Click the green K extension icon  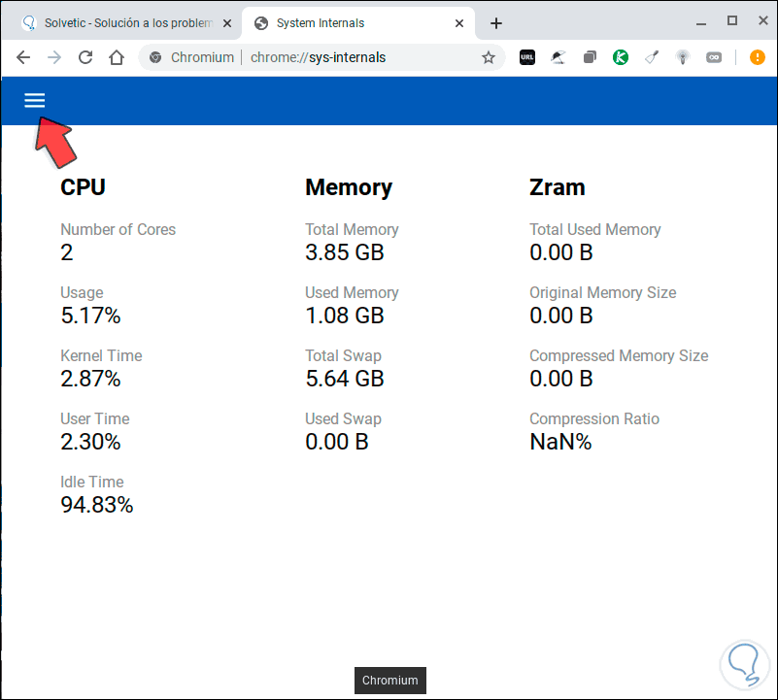(621, 57)
